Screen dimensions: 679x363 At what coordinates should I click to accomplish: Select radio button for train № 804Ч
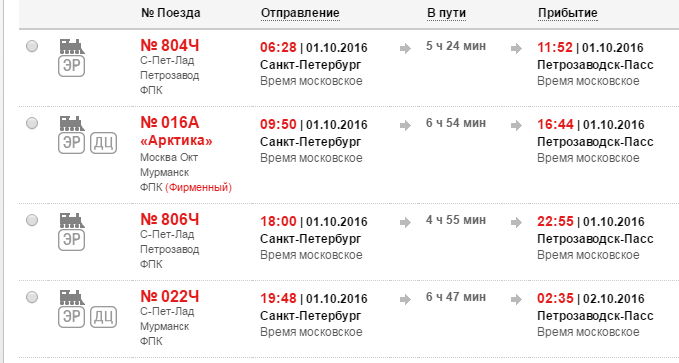pyautogui.click(x=32, y=46)
